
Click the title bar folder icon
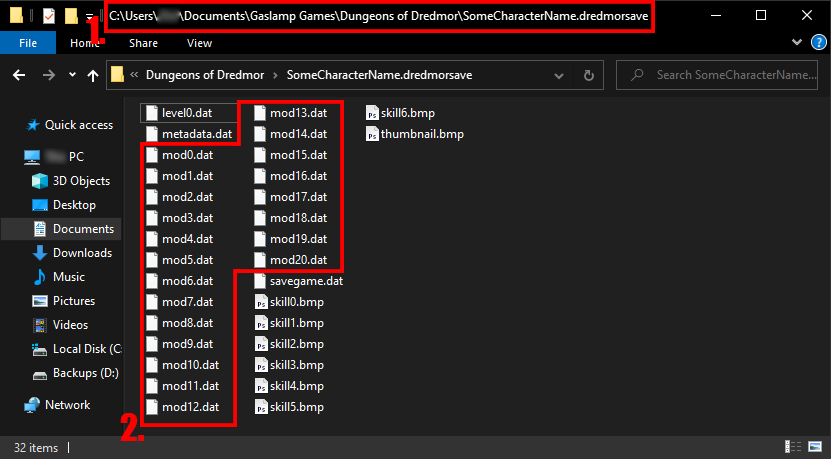[x=16, y=16]
